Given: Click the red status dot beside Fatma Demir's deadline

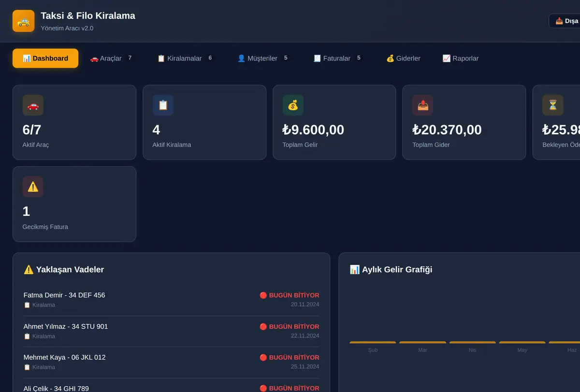Looking at the screenshot, I should point(263,295).
